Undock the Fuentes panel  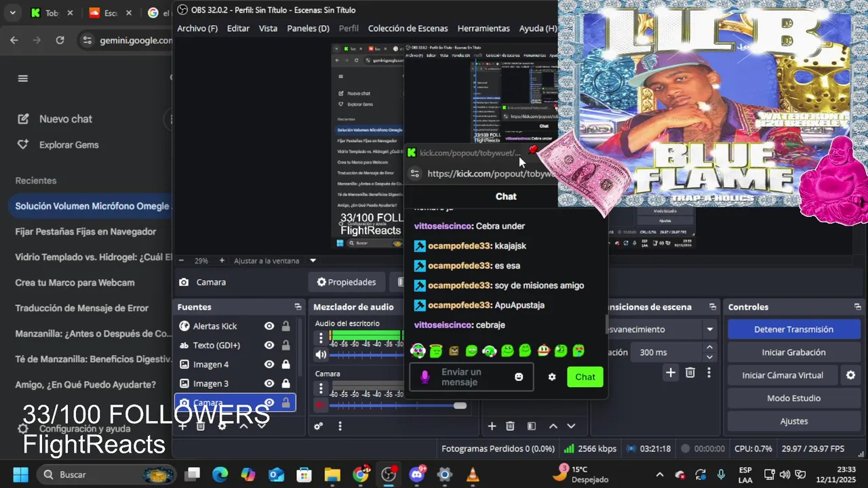(x=298, y=307)
